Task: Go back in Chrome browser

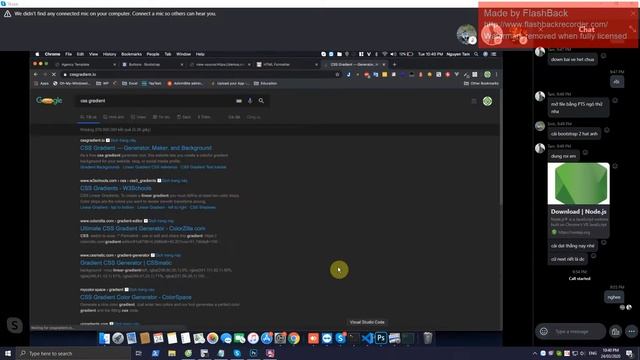Action: point(36,75)
